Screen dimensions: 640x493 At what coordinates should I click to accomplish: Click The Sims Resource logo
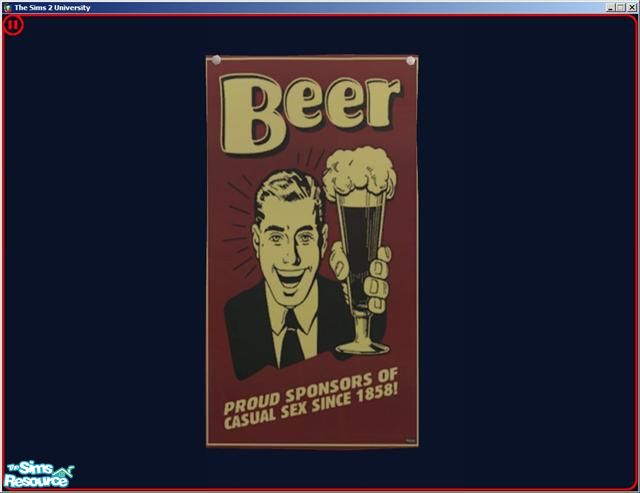click(x=37, y=474)
